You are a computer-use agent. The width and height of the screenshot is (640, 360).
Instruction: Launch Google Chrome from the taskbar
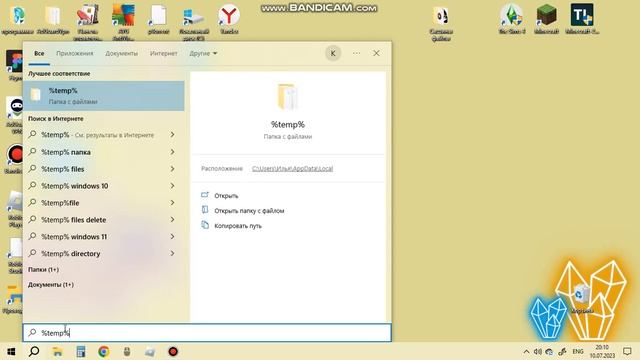(104, 351)
